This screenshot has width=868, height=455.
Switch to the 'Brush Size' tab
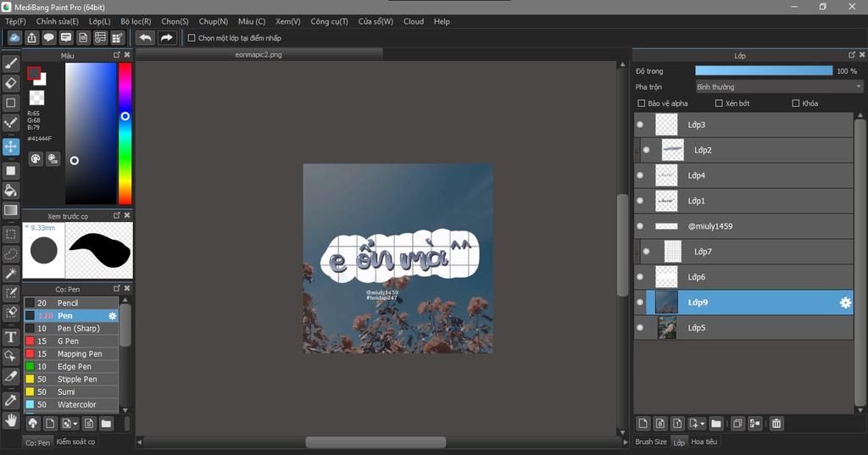coord(651,441)
